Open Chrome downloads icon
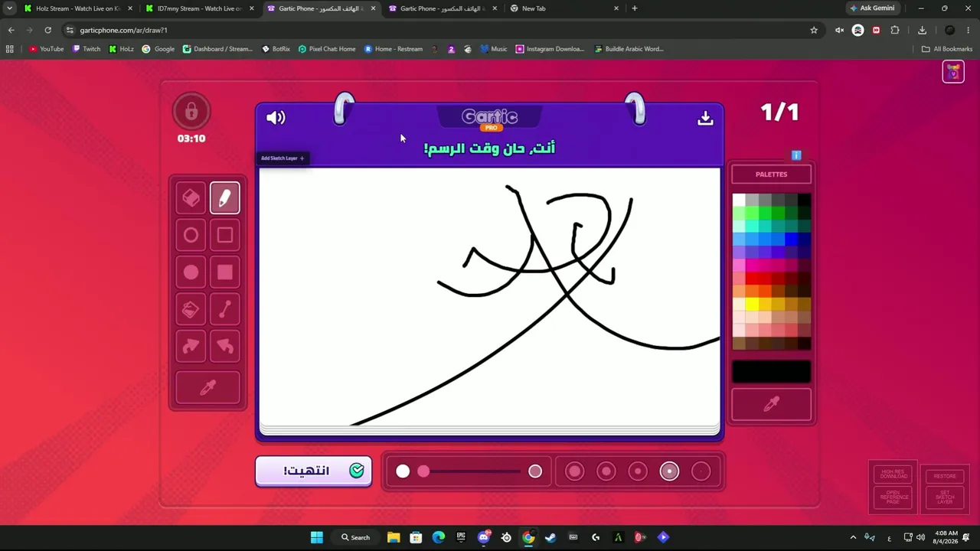 point(922,30)
